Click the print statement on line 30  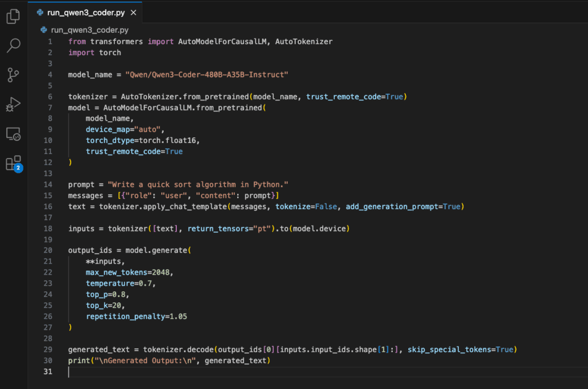[x=169, y=360]
